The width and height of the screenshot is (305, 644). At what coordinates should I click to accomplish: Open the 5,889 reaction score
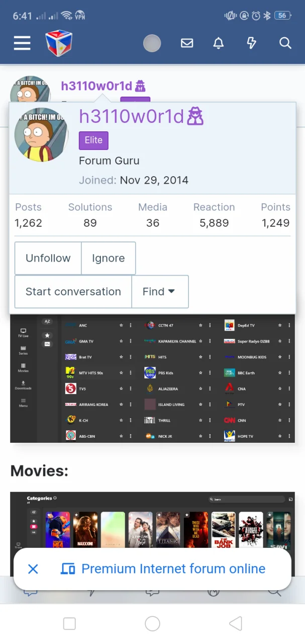pos(214,223)
